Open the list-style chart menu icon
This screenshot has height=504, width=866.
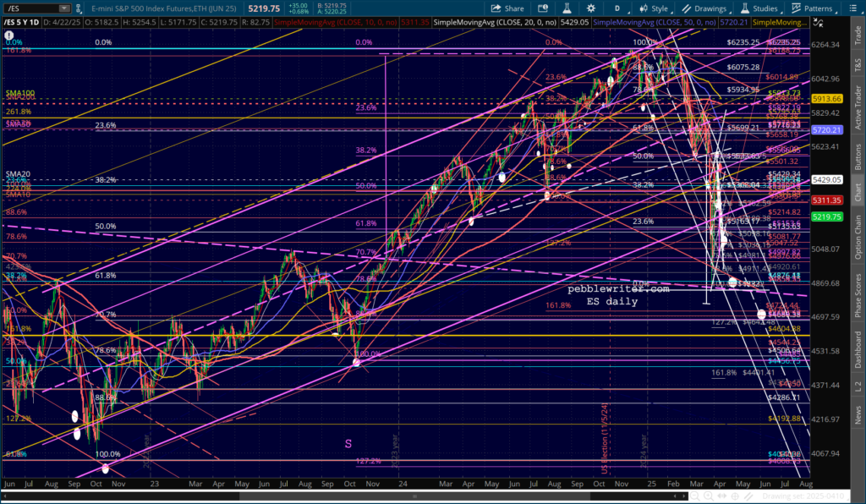[852, 8]
